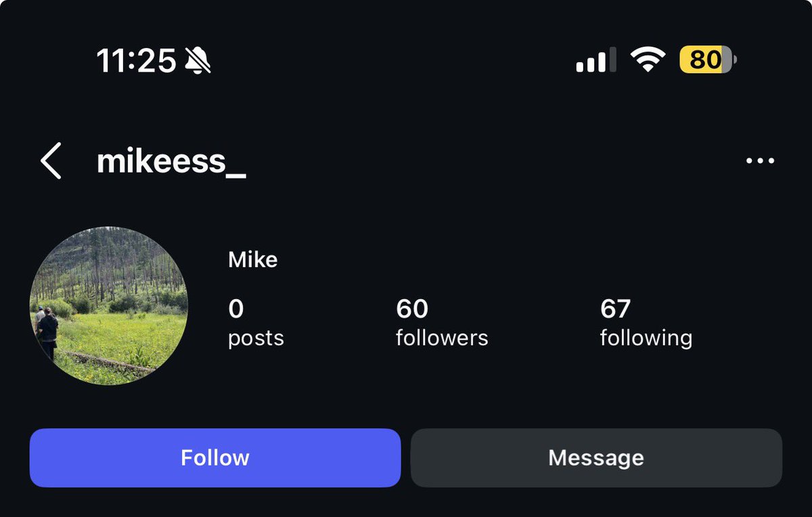The image size is (812, 517).
Task: Tap the silent mode bell icon
Action: [198, 61]
